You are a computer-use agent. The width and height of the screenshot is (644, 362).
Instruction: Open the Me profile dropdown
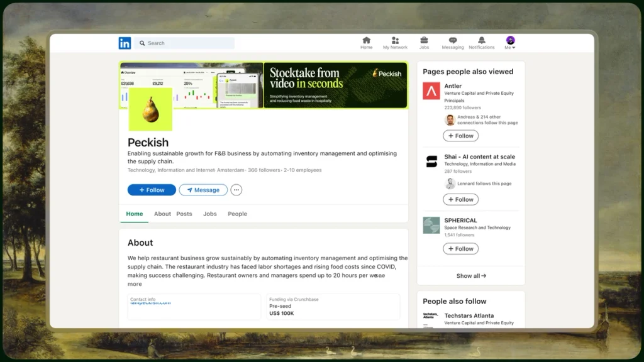point(510,43)
